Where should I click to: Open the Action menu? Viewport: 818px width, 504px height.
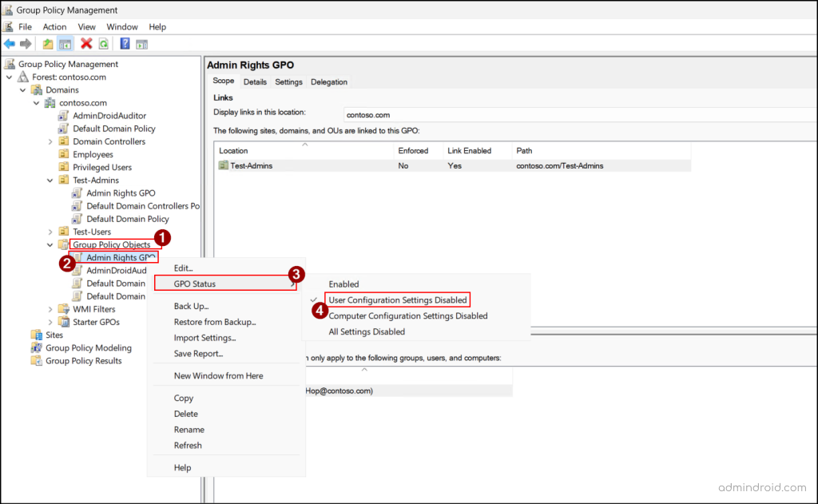point(54,26)
